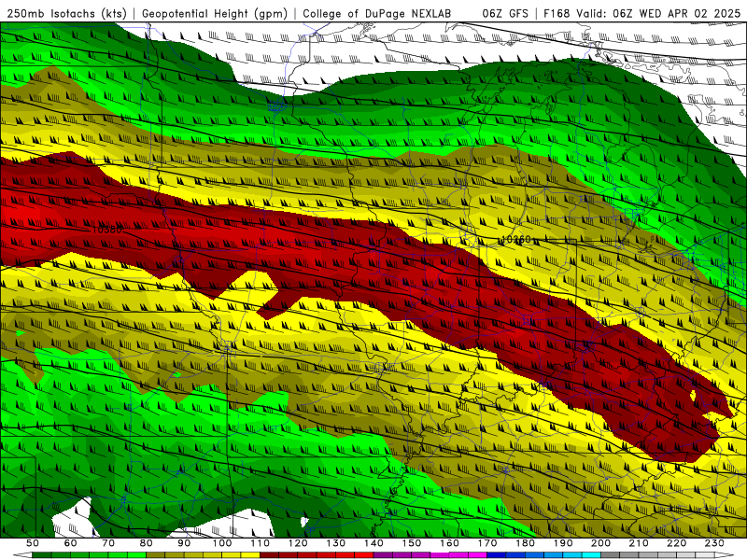The image size is (747, 560).
Task: Click the 10260 height contour label
Action: click(516, 239)
